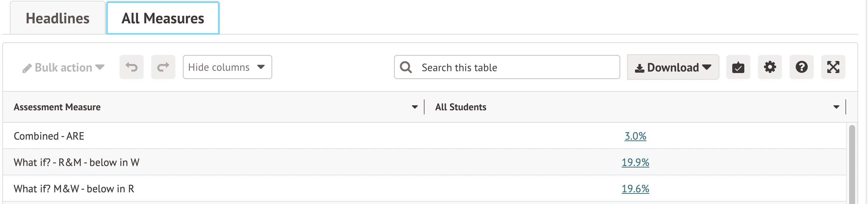Click the 19.6% percentage link
Image resolution: width=868 pixels, height=204 pixels.
(x=635, y=189)
